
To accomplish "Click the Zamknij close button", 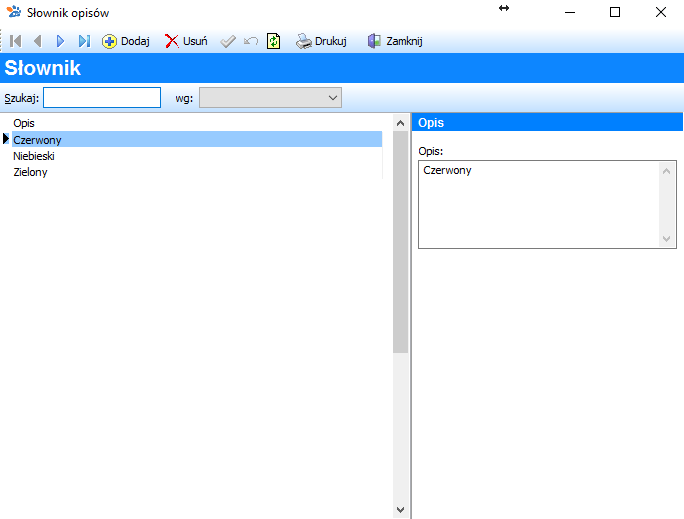I will pyautogui.click(x=395, y=41).
